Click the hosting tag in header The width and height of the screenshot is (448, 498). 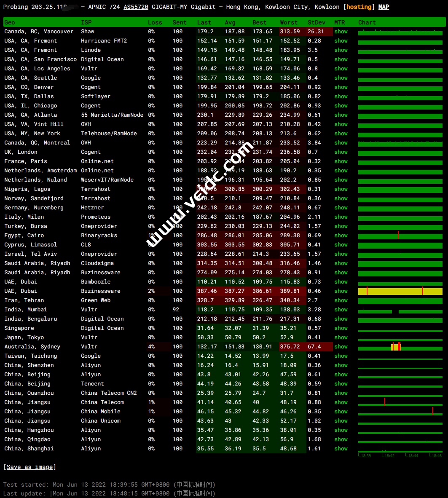(359, 7)
